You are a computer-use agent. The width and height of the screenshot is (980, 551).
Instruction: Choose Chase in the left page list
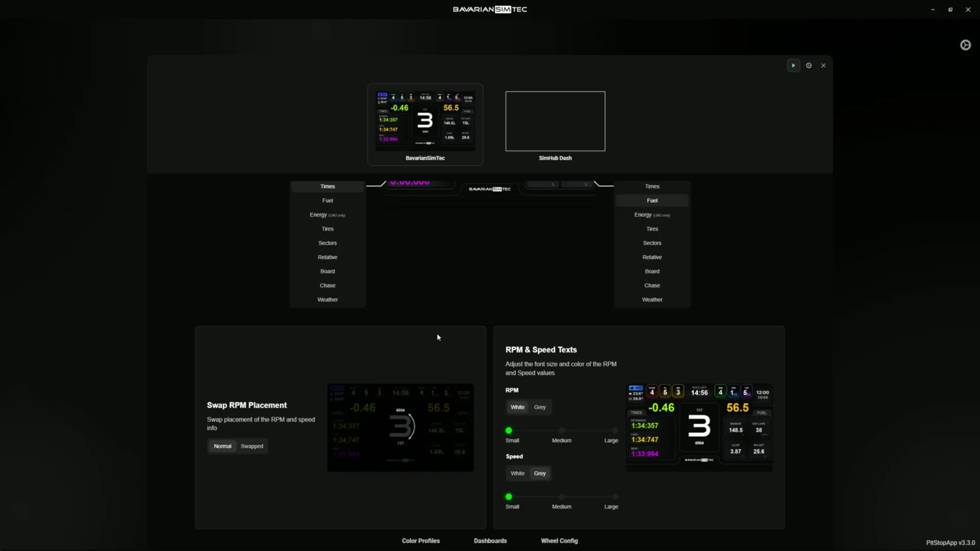tap(328, 286)
